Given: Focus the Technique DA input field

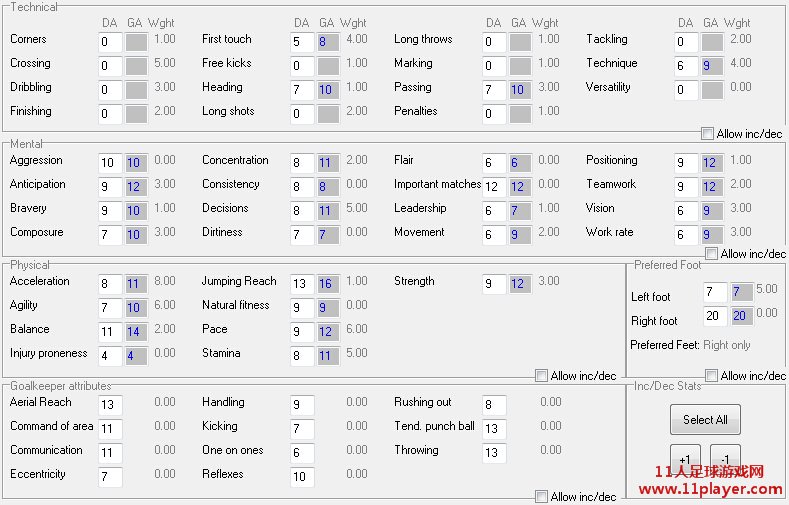Looking at the screenshot, I should pyautogui.click(x=686, y=66).
